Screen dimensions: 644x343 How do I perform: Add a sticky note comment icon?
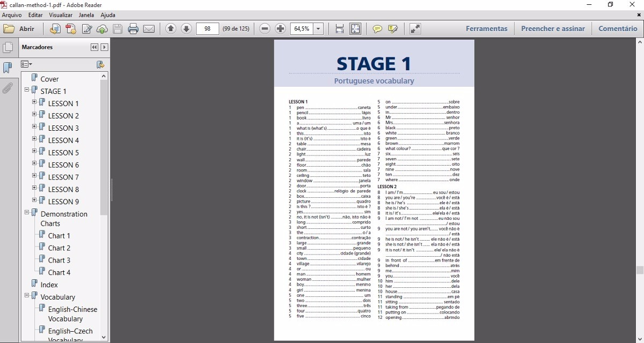377,28
